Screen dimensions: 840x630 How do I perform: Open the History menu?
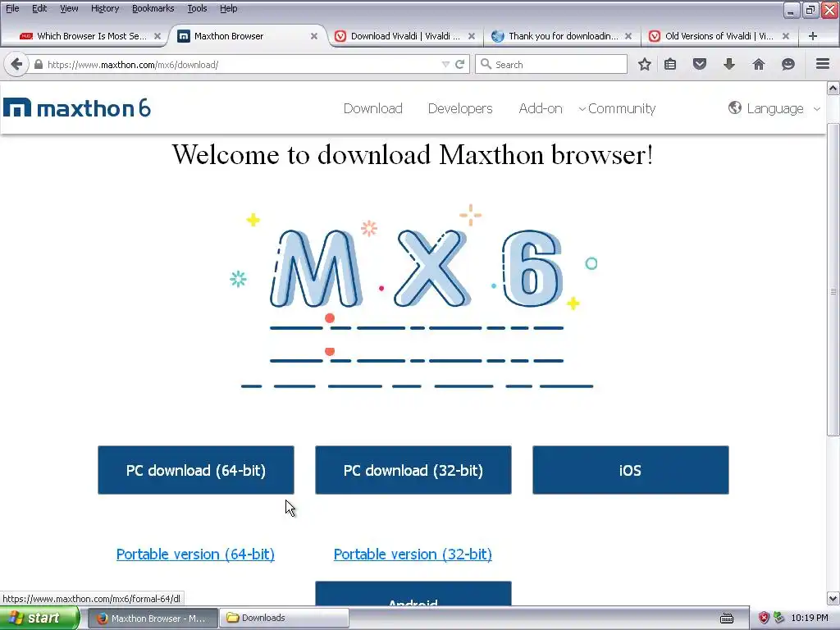[104, 8]
